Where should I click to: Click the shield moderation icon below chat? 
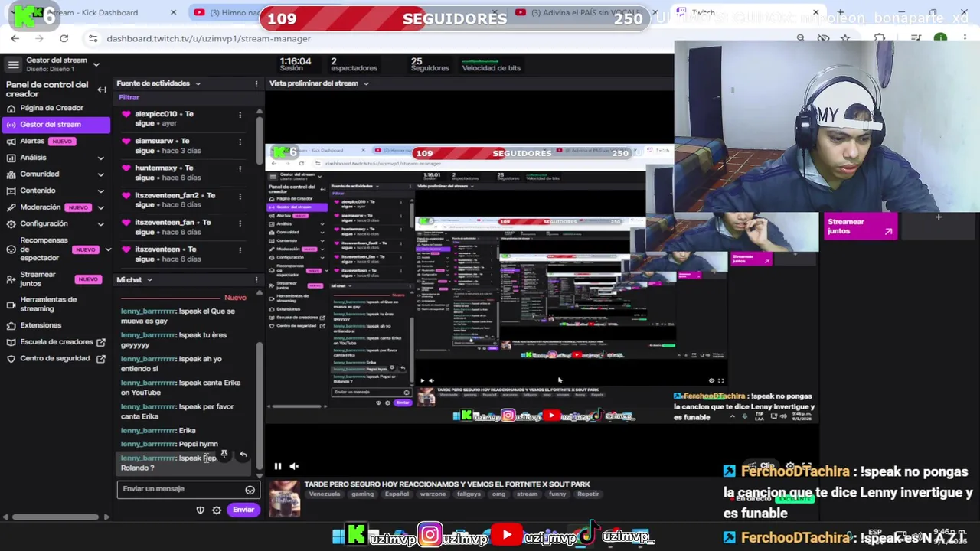tap(201, 510)
